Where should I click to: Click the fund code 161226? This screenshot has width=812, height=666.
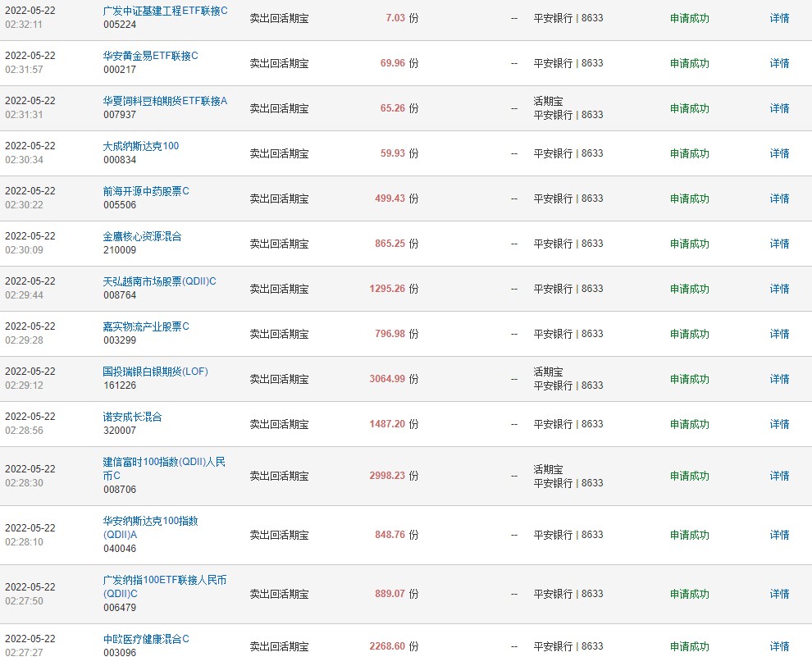120,385
